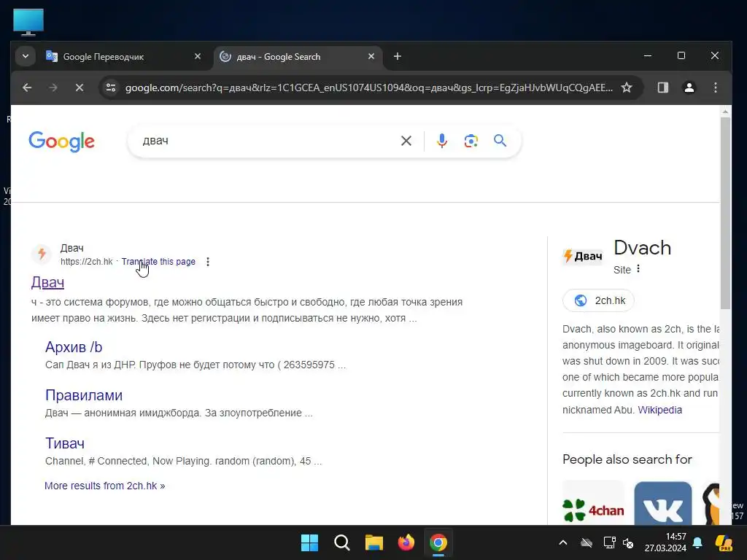Click the address bar URL
The image size is (747, 560).
[x=368, y=87]
